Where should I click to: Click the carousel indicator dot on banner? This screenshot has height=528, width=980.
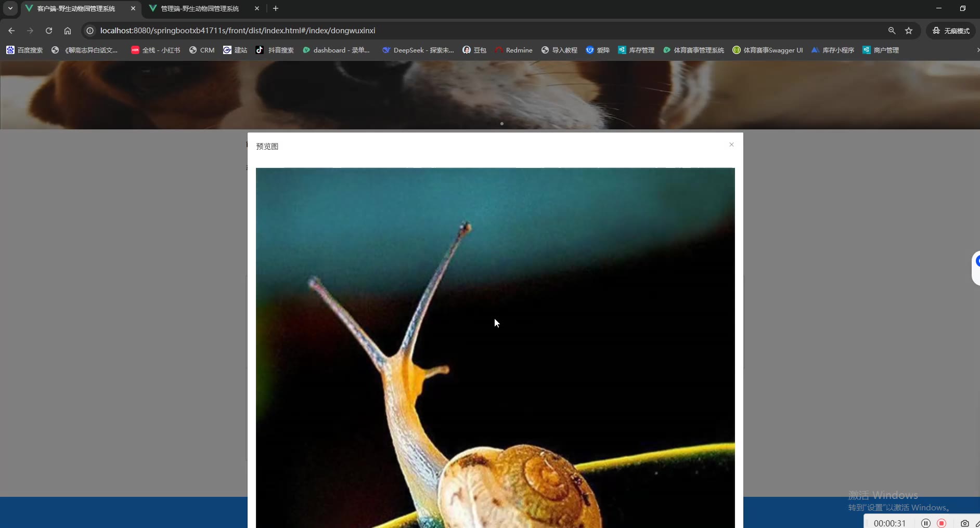pos(501,124)
